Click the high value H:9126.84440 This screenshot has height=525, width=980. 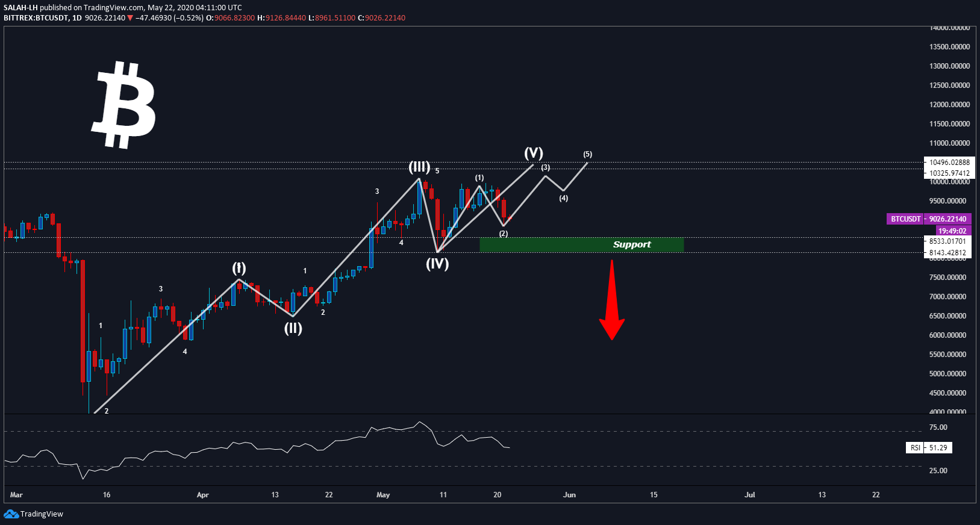pos(282,18)
